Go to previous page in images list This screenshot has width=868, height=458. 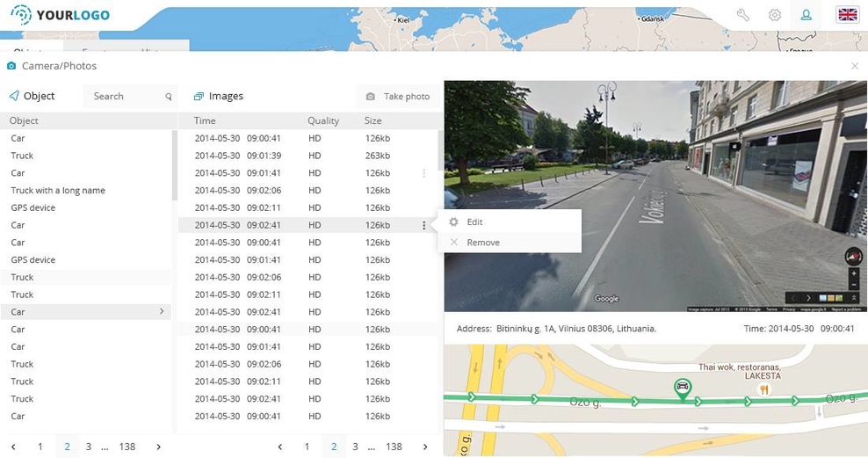tap(280, 447)
